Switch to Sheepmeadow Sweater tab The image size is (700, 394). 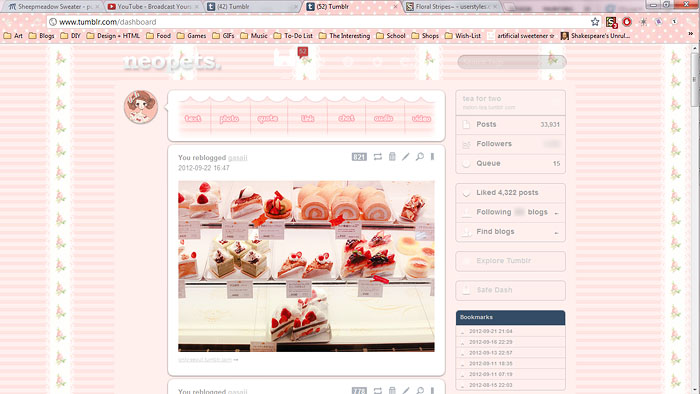[x=53, y=7]
